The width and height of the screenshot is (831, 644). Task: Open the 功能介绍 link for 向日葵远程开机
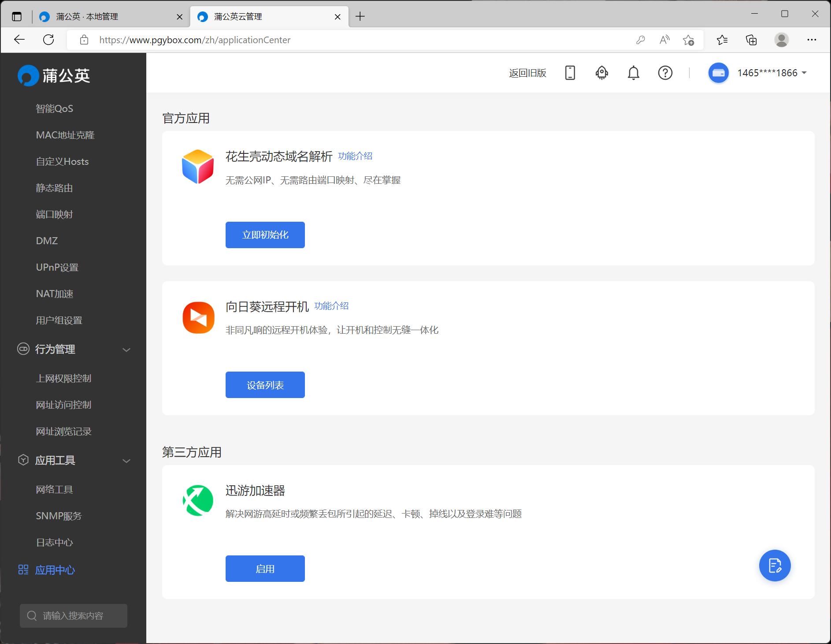click(331, 305)
